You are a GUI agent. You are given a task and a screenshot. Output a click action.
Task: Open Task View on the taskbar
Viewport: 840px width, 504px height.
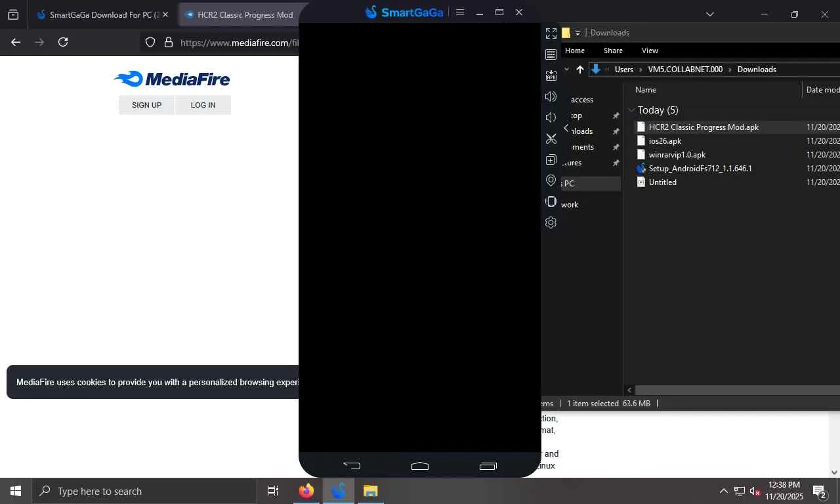pyautogui.click(x=273, y=491)
